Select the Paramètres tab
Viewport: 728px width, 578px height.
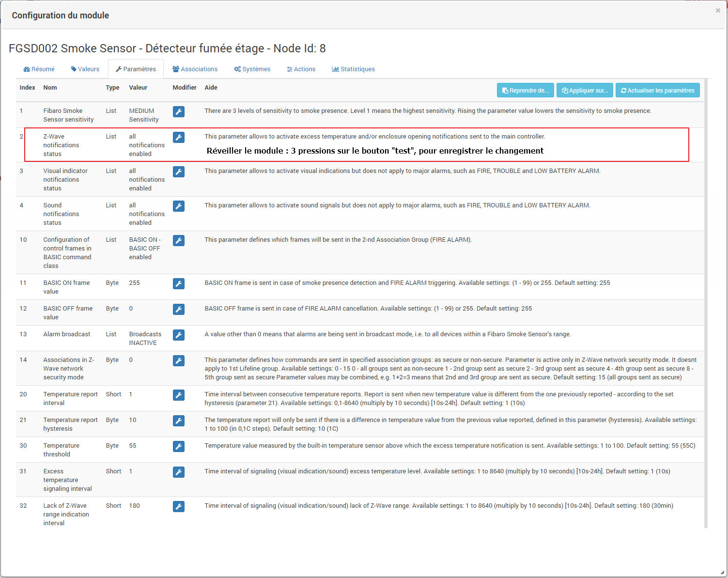point(136,69)
